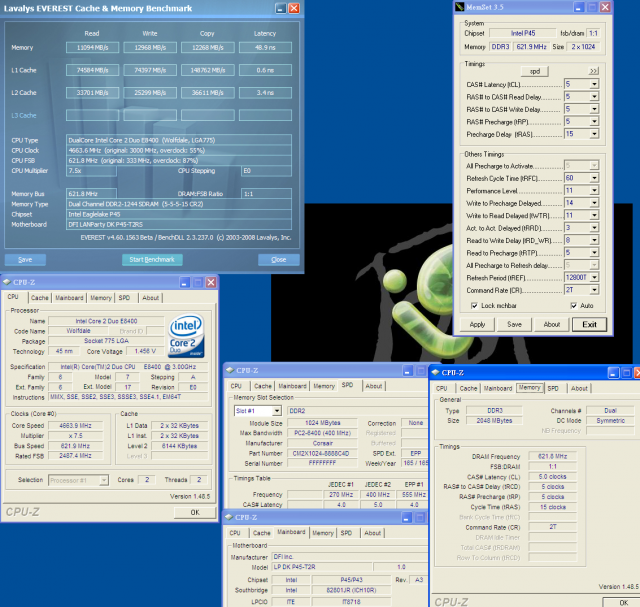Open the Act. to Act. Delayed (tRRD) dropdown

click(594, 228)
